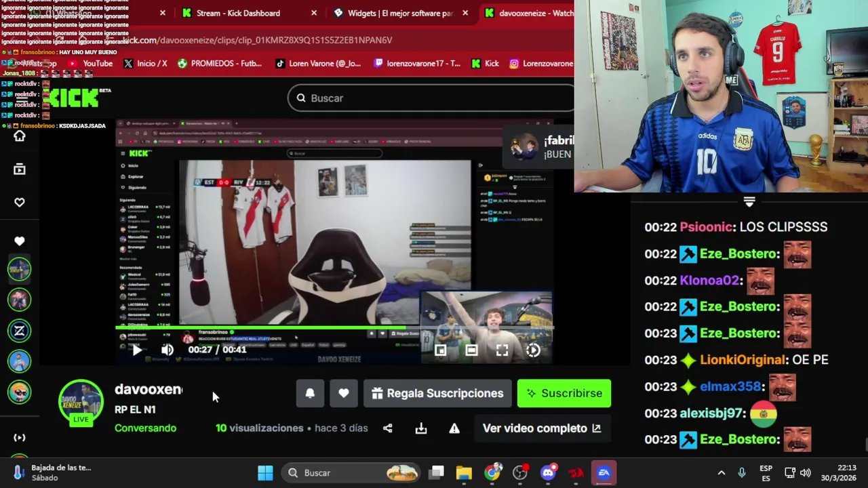Follow channel with the heart button
This screenshot has width=868, height=488.
pyautogui.click(x=344, y=393)
